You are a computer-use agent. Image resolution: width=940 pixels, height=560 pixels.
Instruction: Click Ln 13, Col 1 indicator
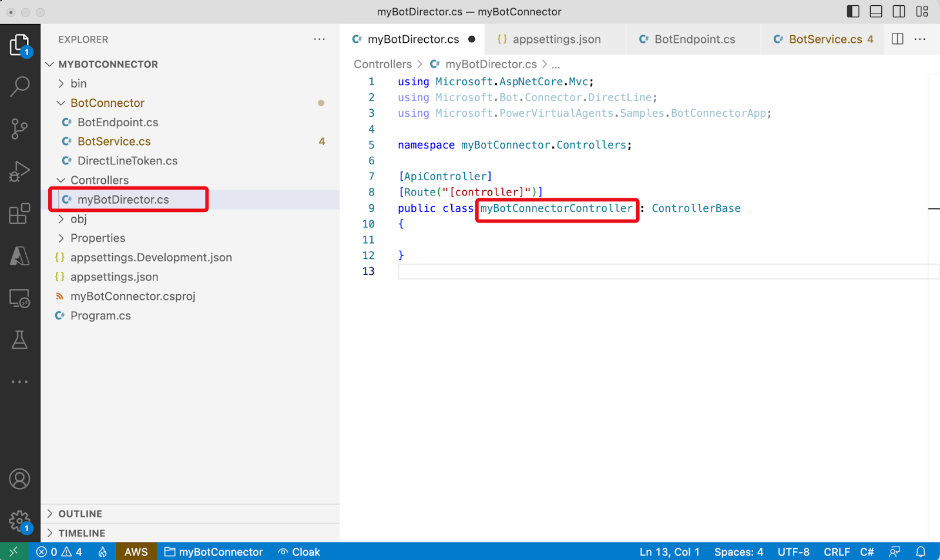tap(670, 552)
